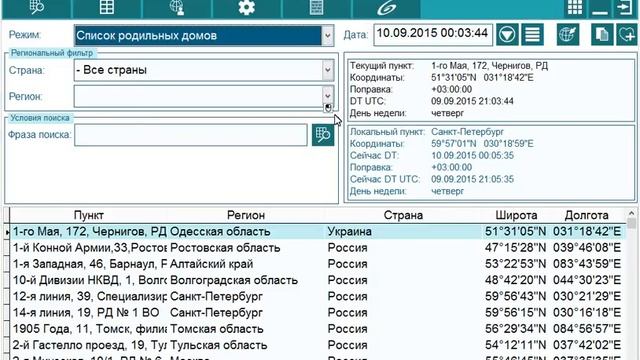Click longitude 083°43'59"E cell

[587, 264]
